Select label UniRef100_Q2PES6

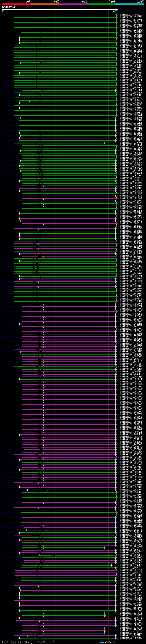coord(131,50)
